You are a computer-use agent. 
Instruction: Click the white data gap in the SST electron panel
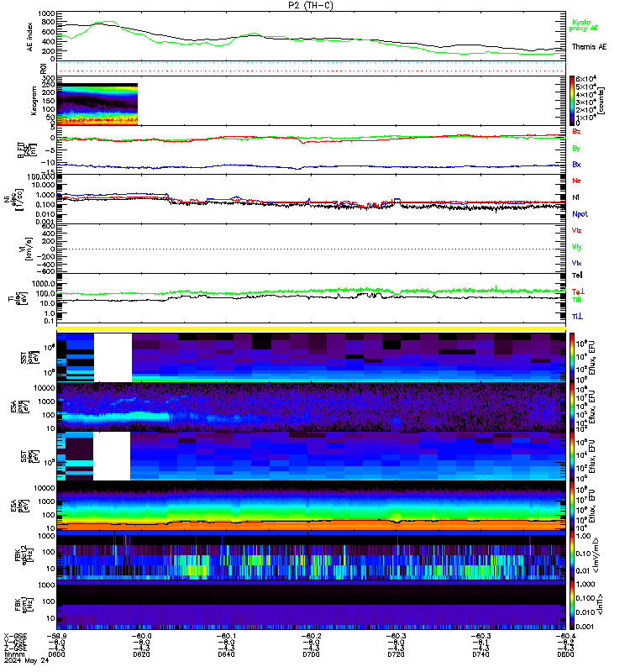tap(112, 456)
